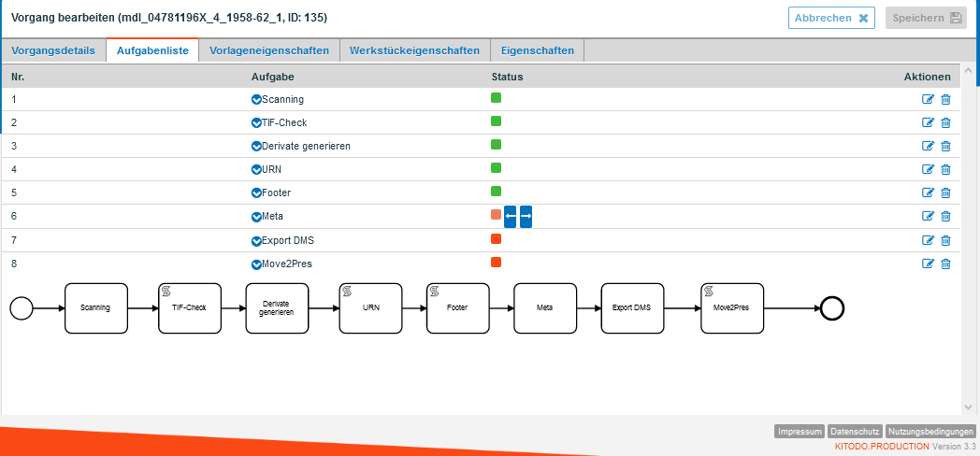The image size is (980, 456).
Task: Click the scrollbar down arrow
Action: pyautogui.click(x=968, y=407)
